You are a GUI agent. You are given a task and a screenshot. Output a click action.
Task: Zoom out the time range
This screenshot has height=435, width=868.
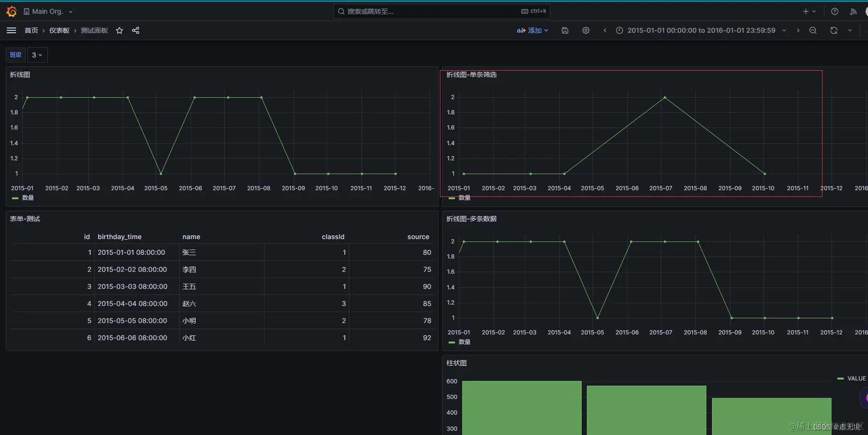813,30
